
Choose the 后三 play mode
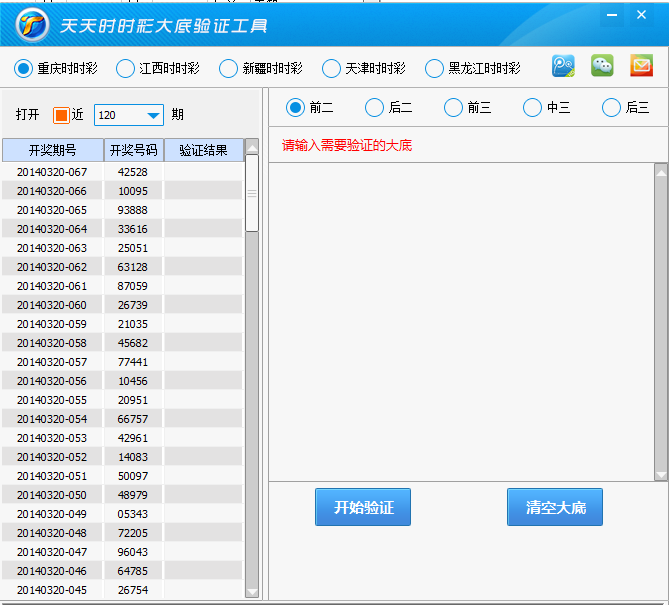[611, 108]
